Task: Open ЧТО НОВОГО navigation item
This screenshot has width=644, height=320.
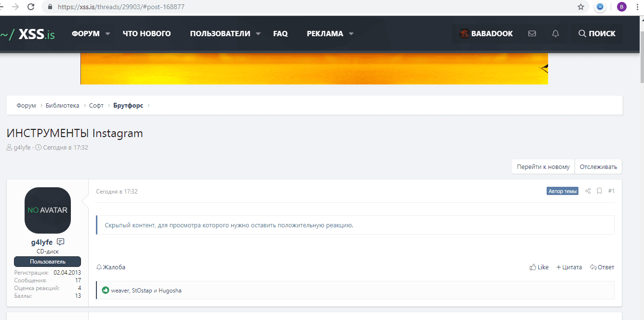Action: tap(147, 34)
